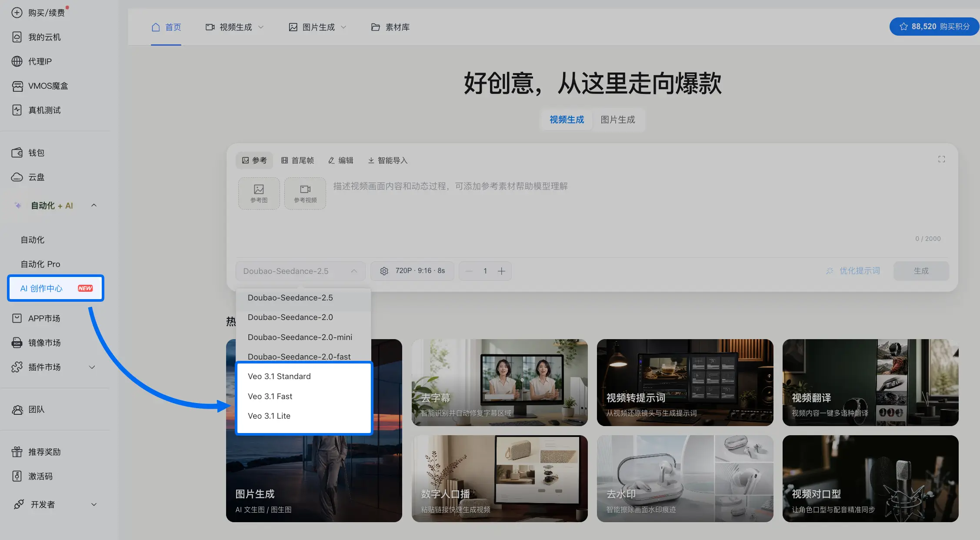This screenshot has height=540, width=980.
Task: Open APP市场 in the sidebar
Action: click(36, 318)
